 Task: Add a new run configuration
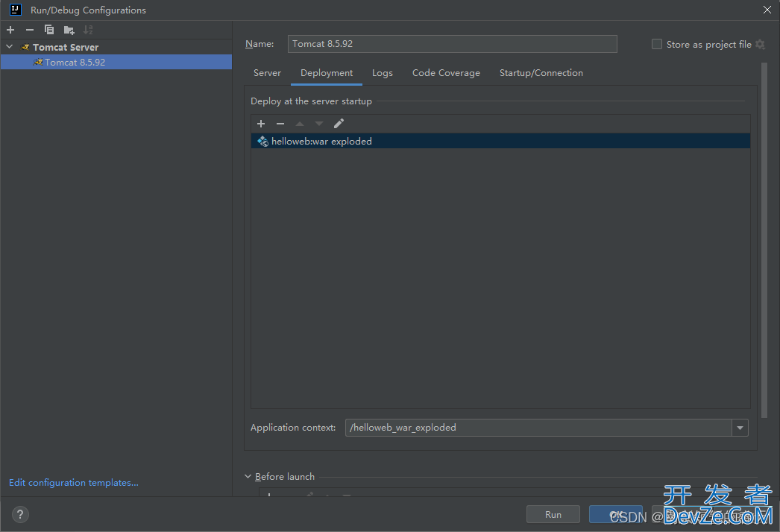[x=10, y=30]
